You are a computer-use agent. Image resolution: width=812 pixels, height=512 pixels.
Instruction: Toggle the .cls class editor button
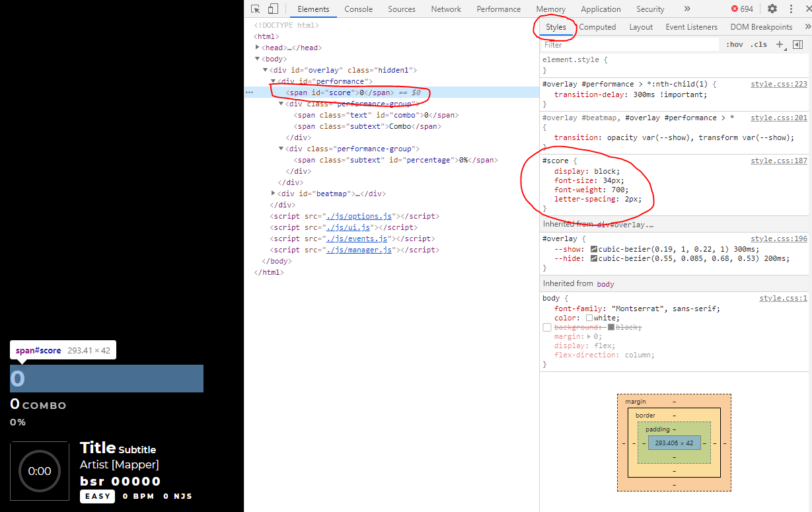tap(758, 45)
